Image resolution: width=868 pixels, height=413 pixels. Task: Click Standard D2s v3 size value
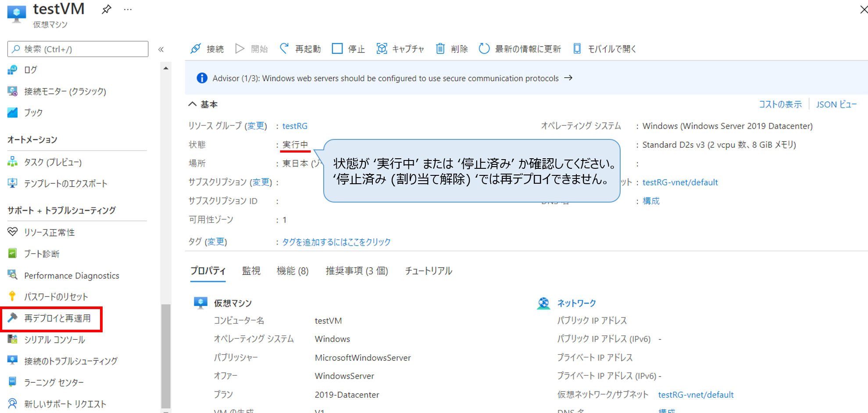point(719,145)
